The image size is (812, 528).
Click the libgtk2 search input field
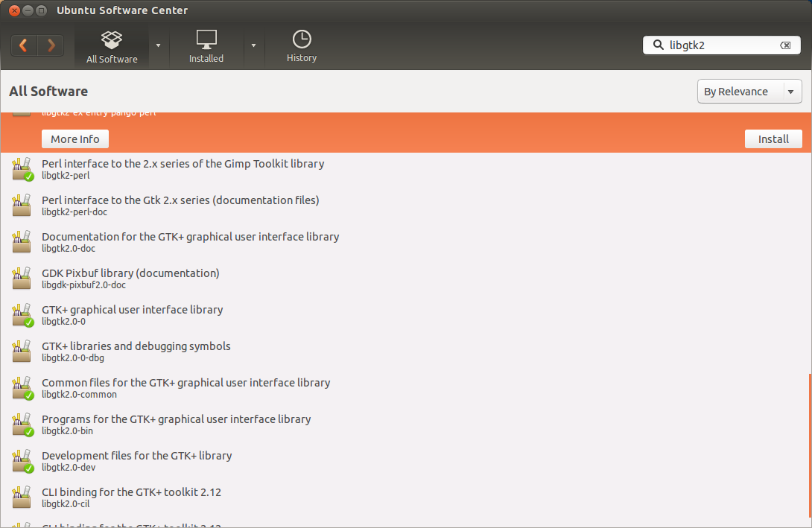tap(722, 45)
